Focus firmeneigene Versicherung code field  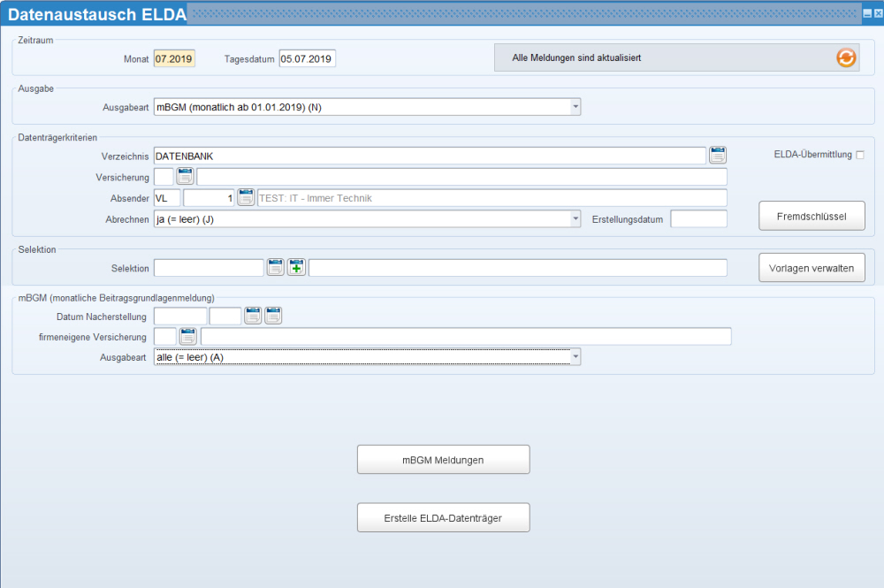pyautogui.click(x=165, y=337)
